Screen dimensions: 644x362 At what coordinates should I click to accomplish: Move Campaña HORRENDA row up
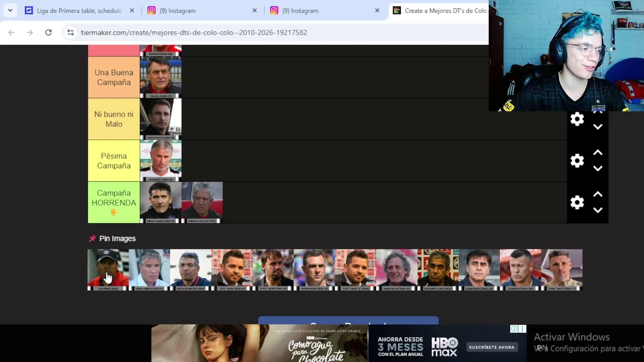[x=598, y=195]
